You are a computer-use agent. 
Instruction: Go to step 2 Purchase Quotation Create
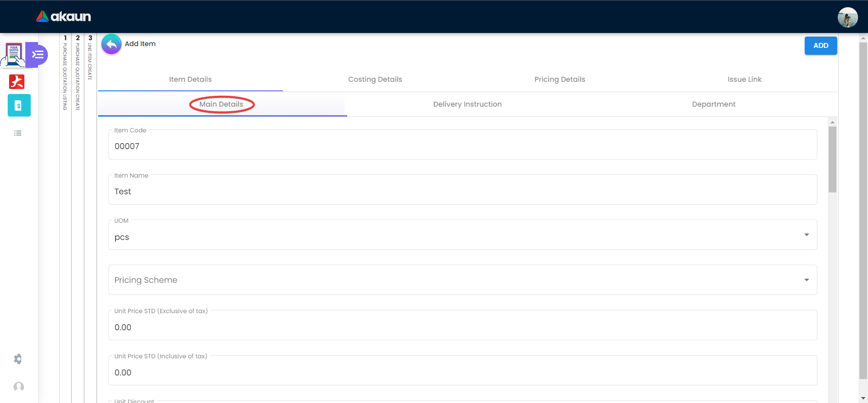[78, 72]
